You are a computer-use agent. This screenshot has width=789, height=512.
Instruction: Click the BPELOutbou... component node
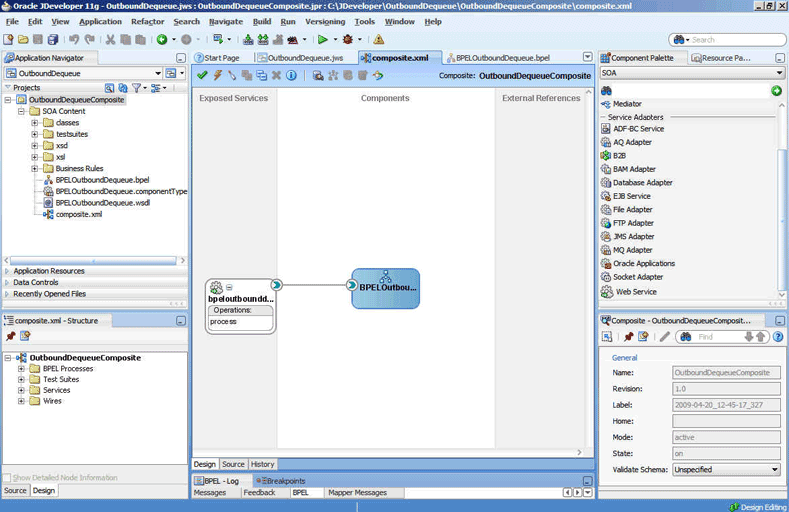(x=385, y=288)
